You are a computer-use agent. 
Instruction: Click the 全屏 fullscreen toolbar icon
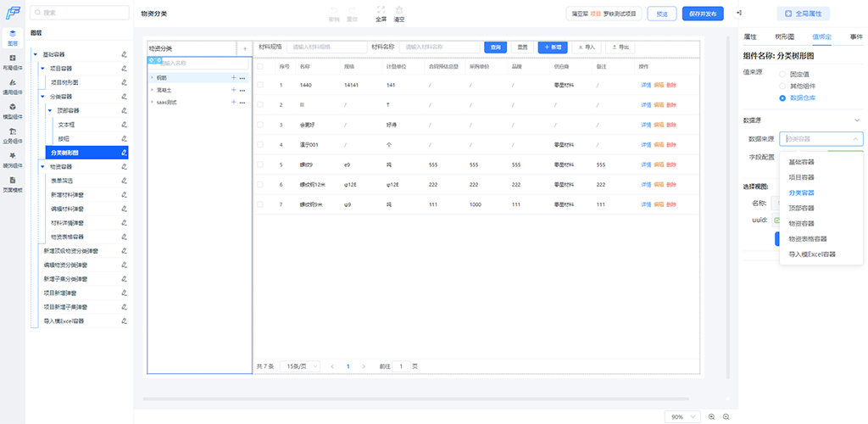[381, 14]
